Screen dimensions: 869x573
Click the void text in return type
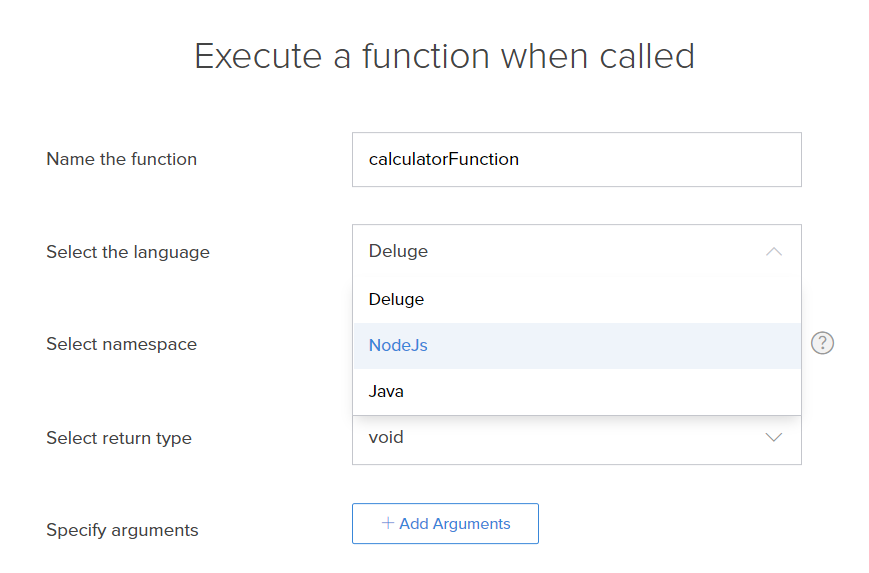pos(386,437)
